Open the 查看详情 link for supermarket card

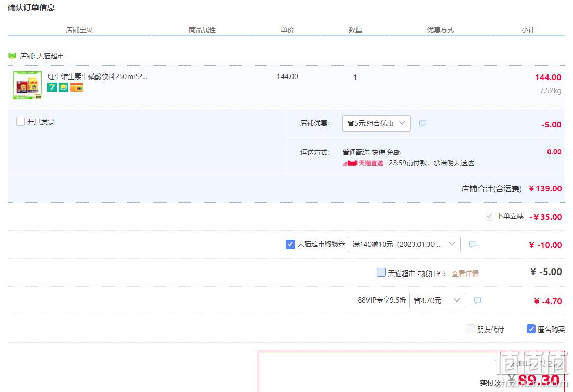pos(465,273)
